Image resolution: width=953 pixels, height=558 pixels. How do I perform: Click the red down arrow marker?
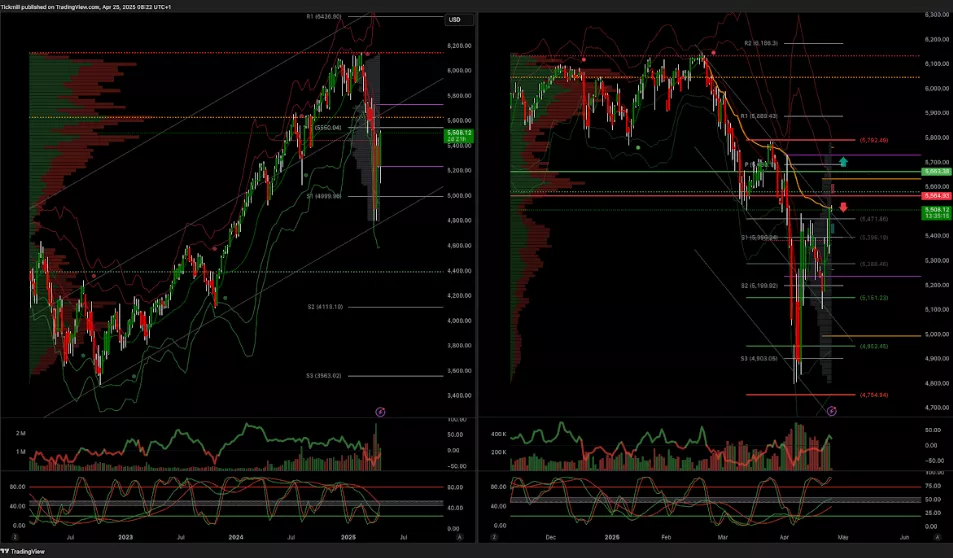[843, 207]
